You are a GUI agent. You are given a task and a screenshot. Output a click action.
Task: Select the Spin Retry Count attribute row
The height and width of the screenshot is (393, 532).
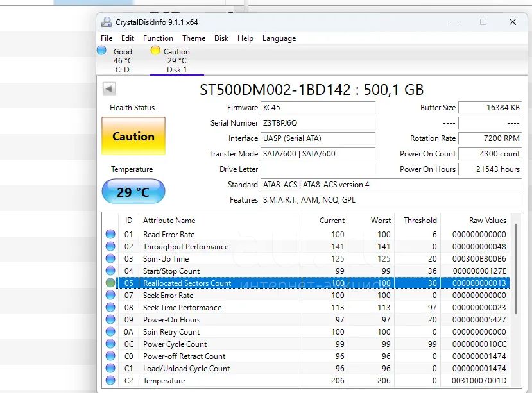(306, 331)
